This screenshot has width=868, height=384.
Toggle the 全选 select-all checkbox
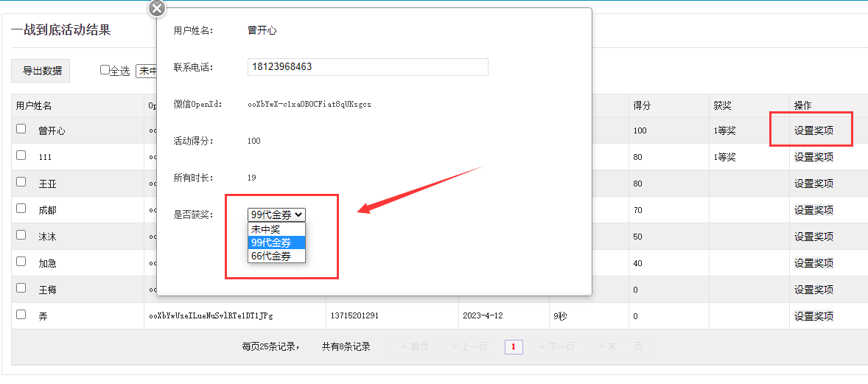point(105,70)
